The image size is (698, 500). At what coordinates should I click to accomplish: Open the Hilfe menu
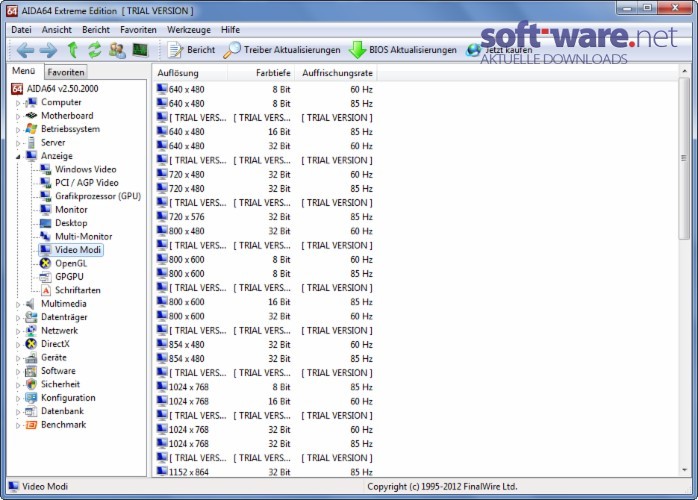click(230, 30)
